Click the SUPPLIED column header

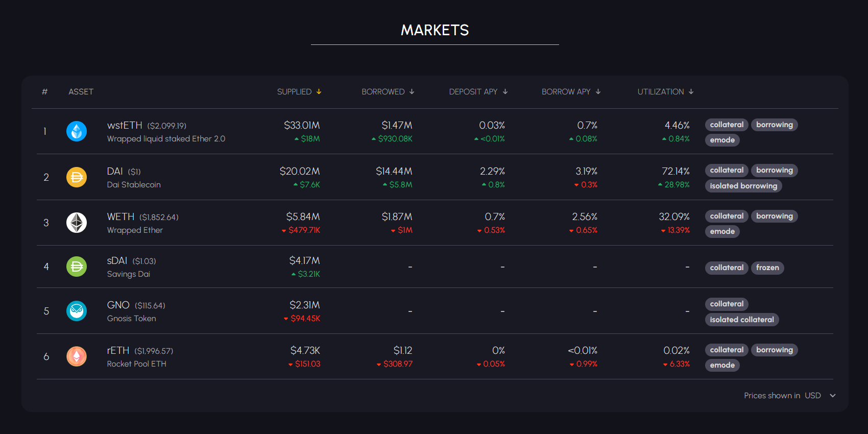[x=294, y=92]
